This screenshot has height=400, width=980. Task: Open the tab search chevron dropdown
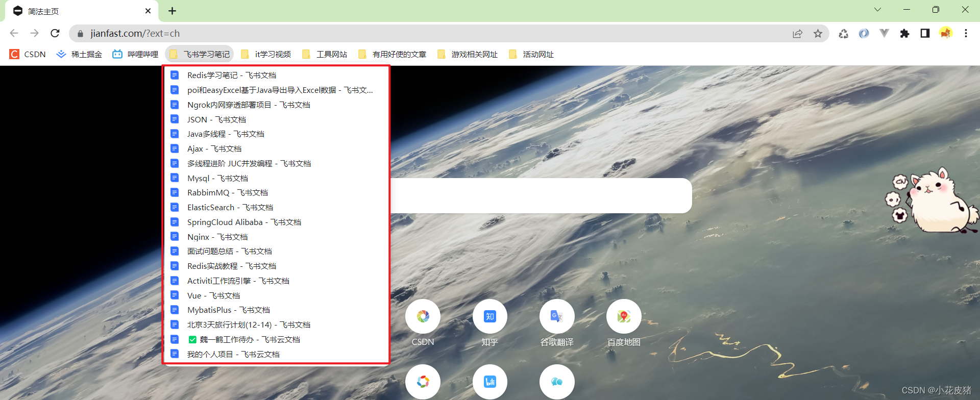pos(877,10)
